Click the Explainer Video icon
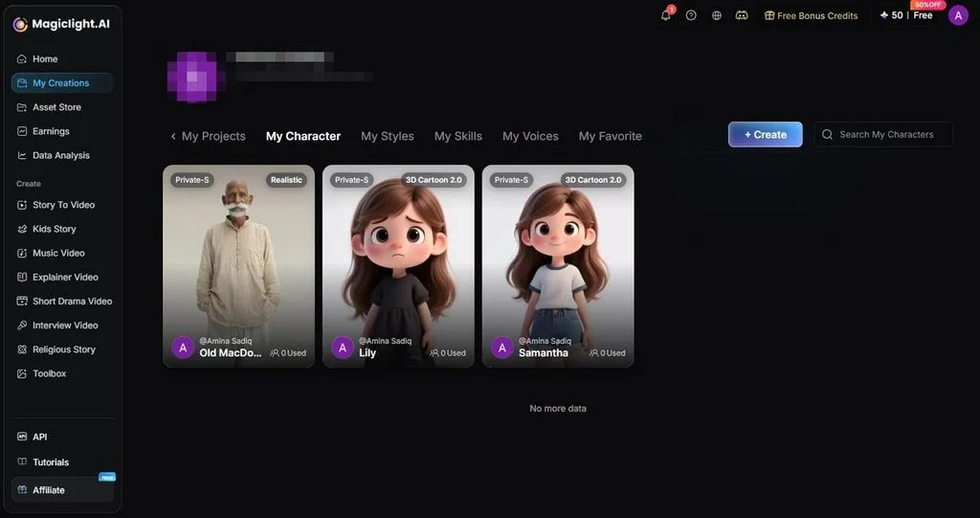The image size is (980, 518). pyautogui.click(x=22, y=277)
